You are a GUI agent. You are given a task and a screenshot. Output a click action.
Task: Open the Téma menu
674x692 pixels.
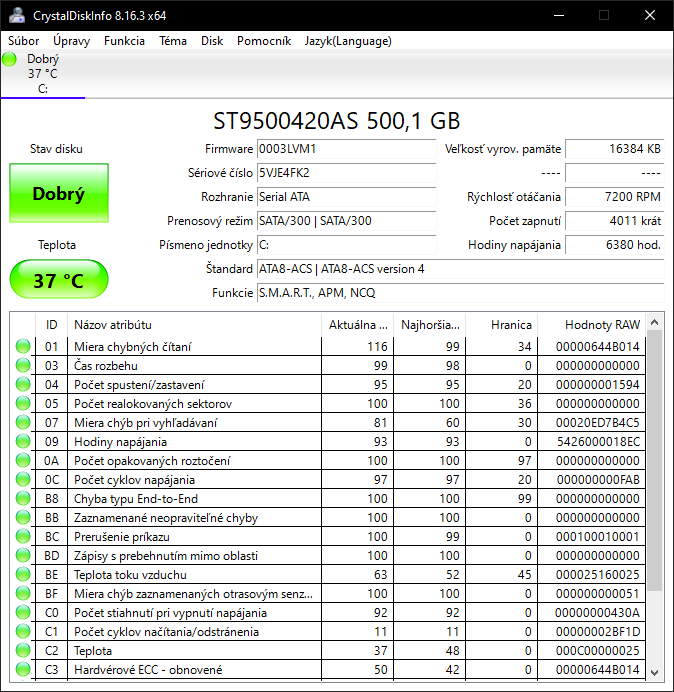(x=173, y=41)
